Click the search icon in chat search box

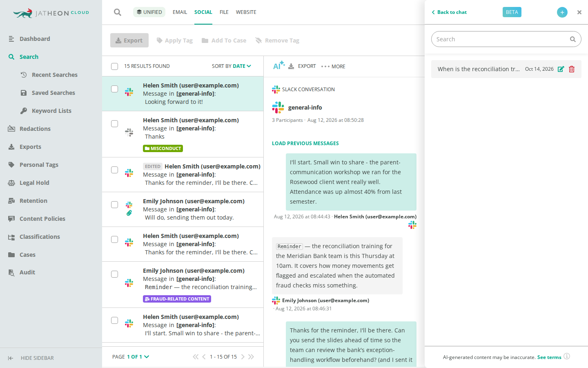click(573, 39)
